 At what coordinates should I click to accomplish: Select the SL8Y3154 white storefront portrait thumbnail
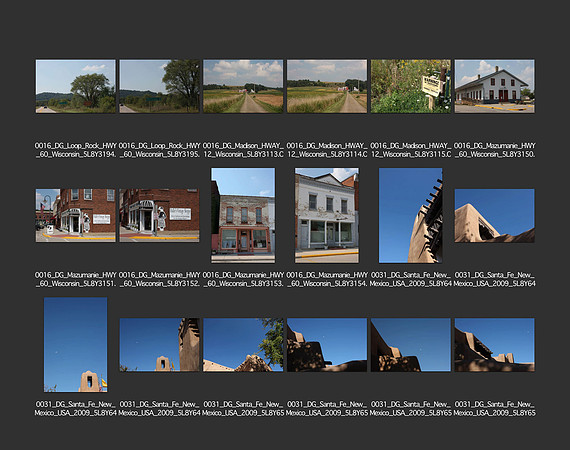point(327,215)
